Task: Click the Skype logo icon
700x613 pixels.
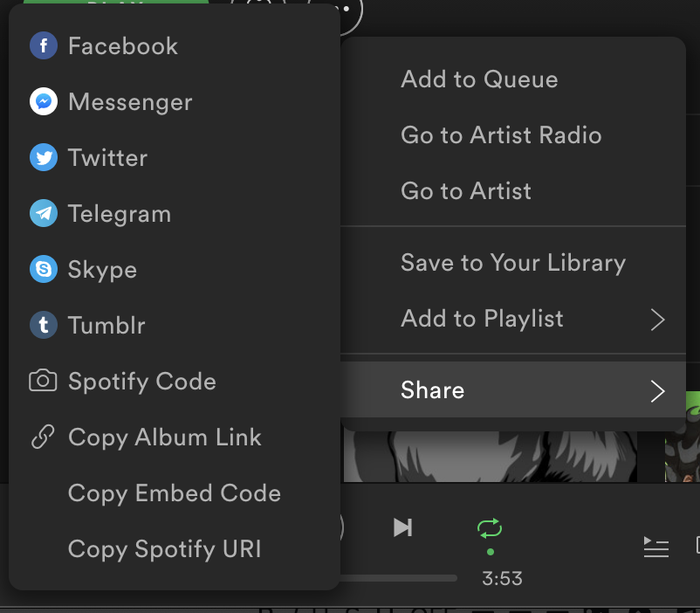Action: coord(43,270)
